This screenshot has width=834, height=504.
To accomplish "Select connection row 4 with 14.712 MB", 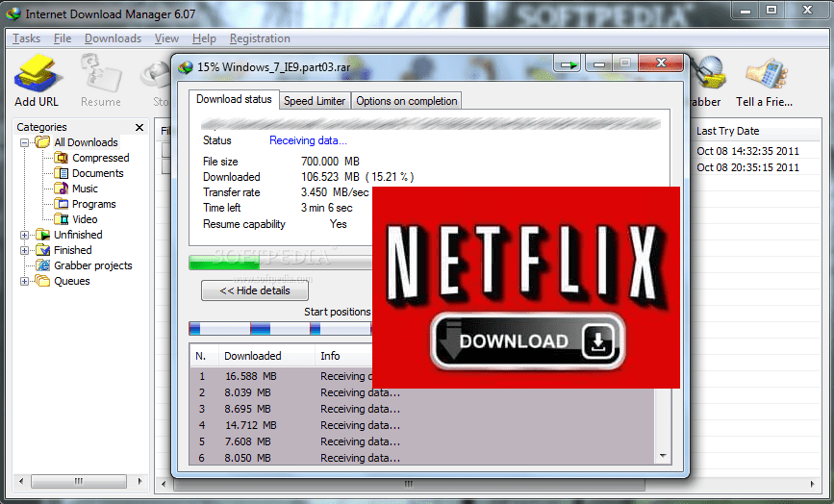I will (423, 425).
